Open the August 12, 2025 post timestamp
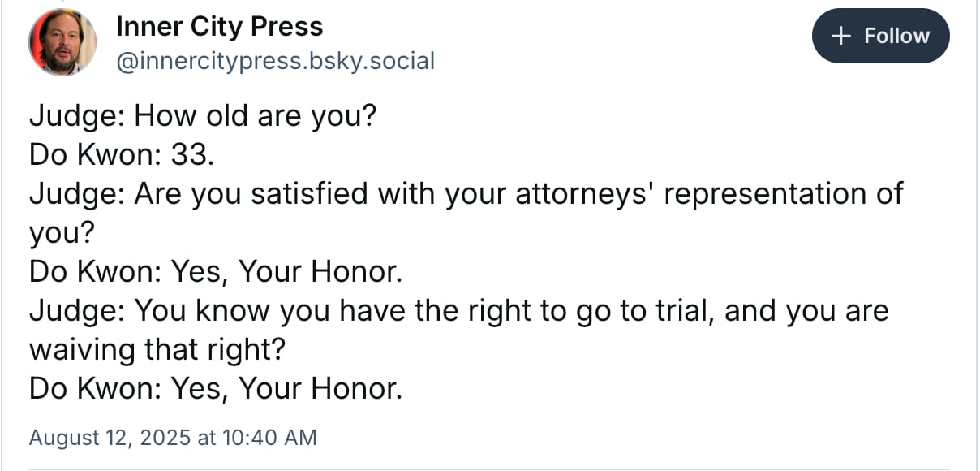This screenshot has width=980, height=471. 173,438
